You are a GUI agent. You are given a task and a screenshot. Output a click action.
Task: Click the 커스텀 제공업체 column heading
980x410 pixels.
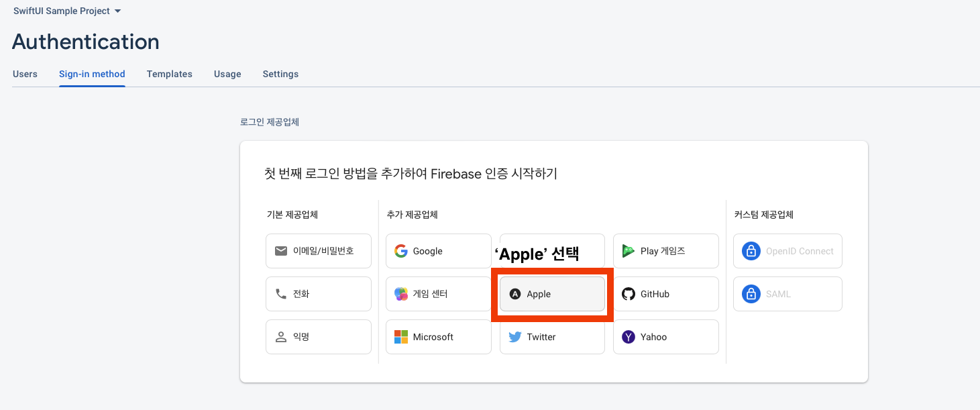pyautogui.click(x=764, y=215)
